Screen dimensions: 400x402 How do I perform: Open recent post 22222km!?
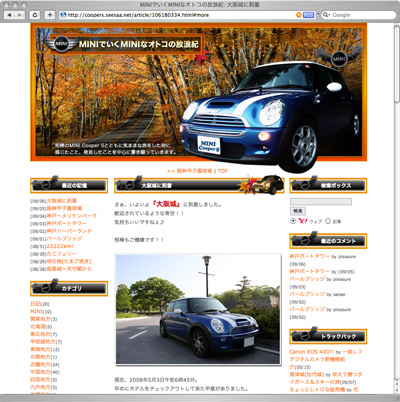point(60,246)
